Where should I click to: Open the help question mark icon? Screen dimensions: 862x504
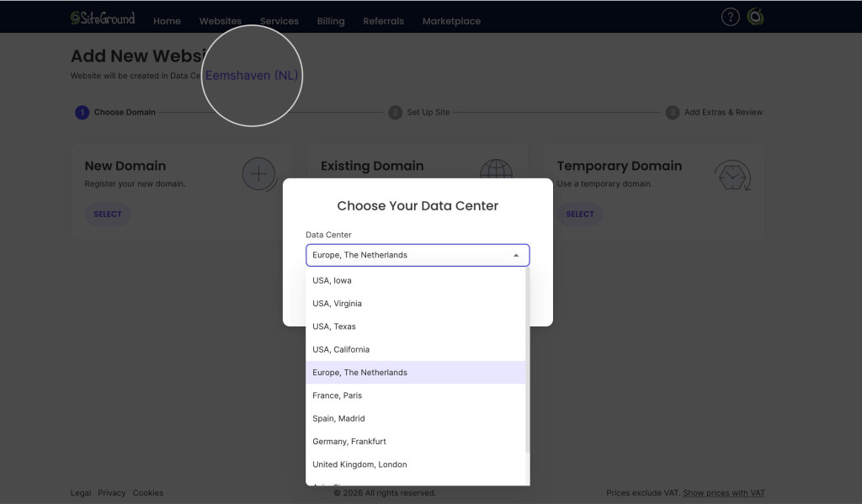pos(730,17)
